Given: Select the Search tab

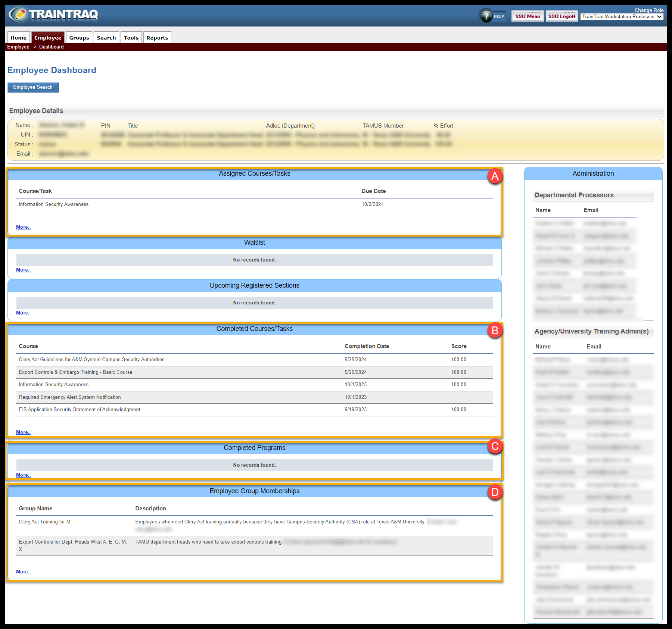Looking at the screenshot, I should coord(106,38).
